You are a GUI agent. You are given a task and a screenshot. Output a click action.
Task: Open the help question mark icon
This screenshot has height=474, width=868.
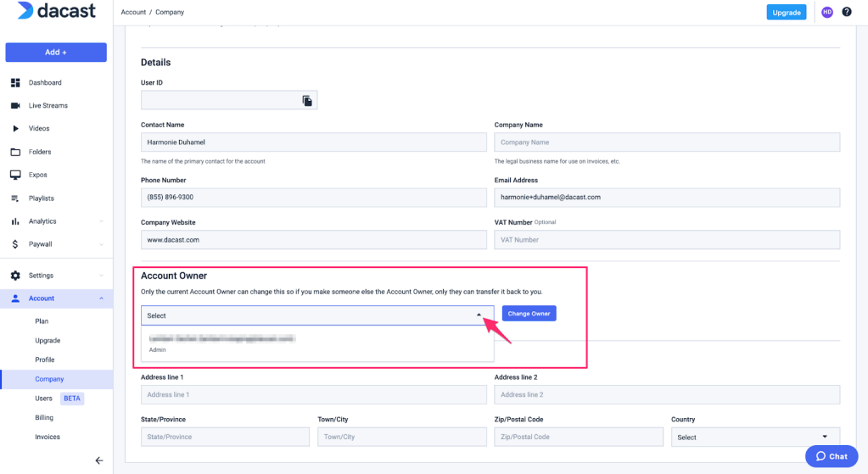(x=847, y=12)
